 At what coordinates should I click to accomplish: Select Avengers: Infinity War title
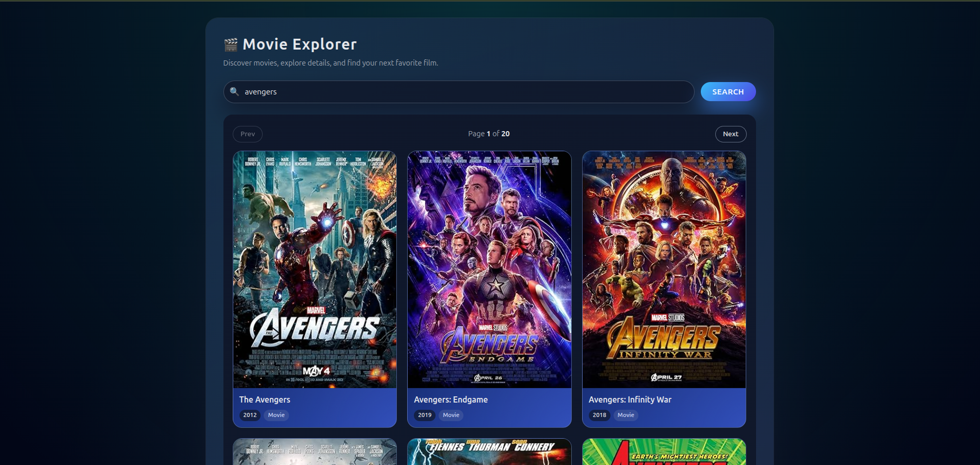[x=630, y=399]
